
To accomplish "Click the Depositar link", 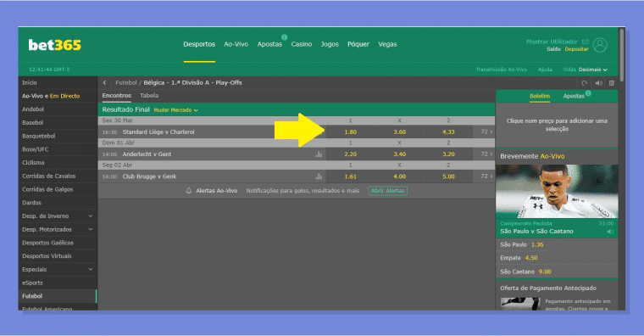I will [576, 49].
